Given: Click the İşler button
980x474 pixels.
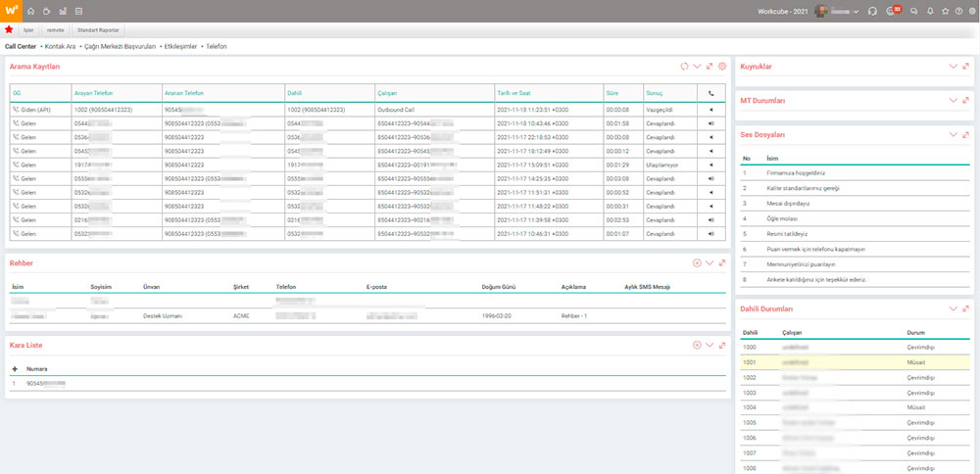Looking at the screenshot, I should (x=28, y=30).
